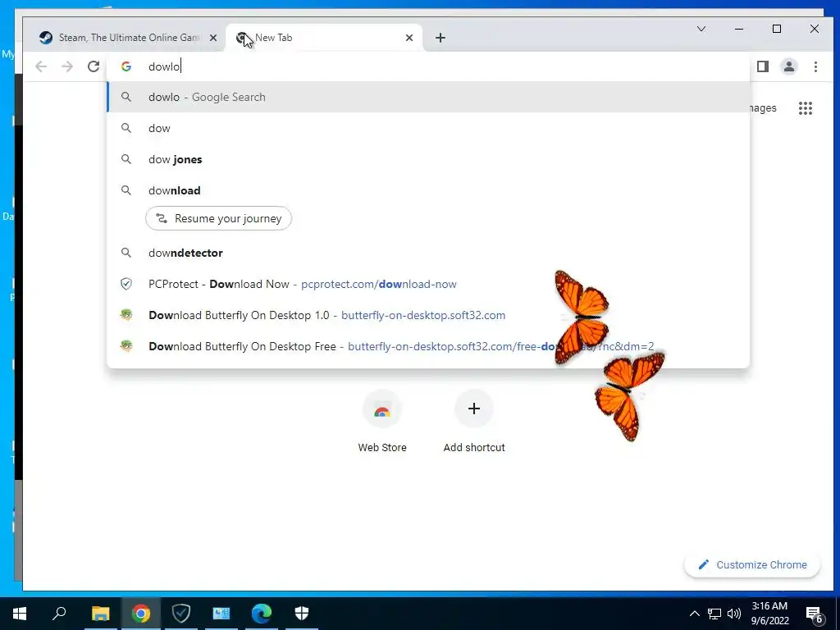Open the Chrome three-dot menu

pyautogui.click(x=815, y=66)
